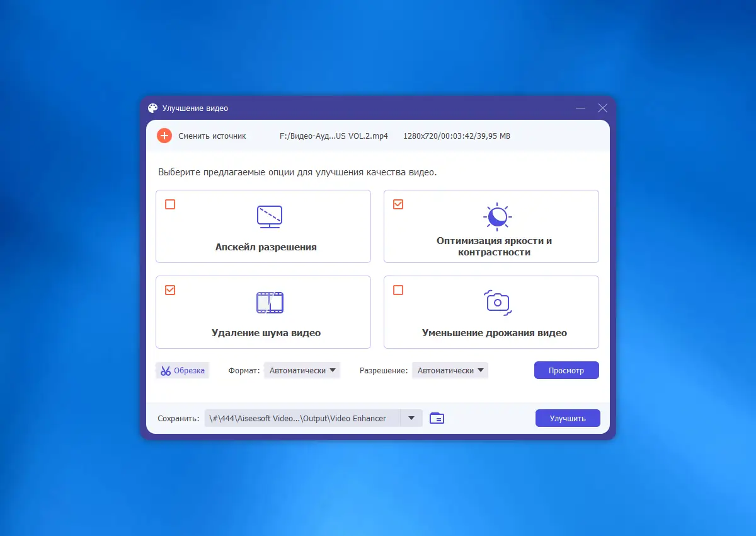Viewport: 756px width, 536px height.
Task: Click the scissors icon next to Обрезка
Action: point(166,370)
